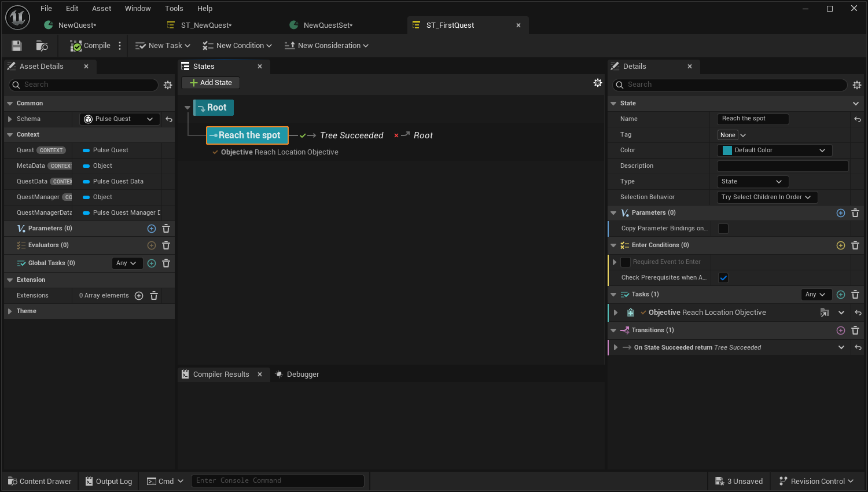The image size is (868, 492).
Task: Open the Type State dropdown
Action: click(753, 182)
